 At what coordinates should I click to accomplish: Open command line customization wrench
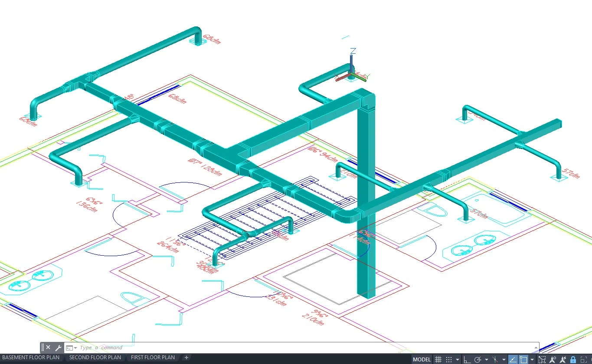pos(58,348)
